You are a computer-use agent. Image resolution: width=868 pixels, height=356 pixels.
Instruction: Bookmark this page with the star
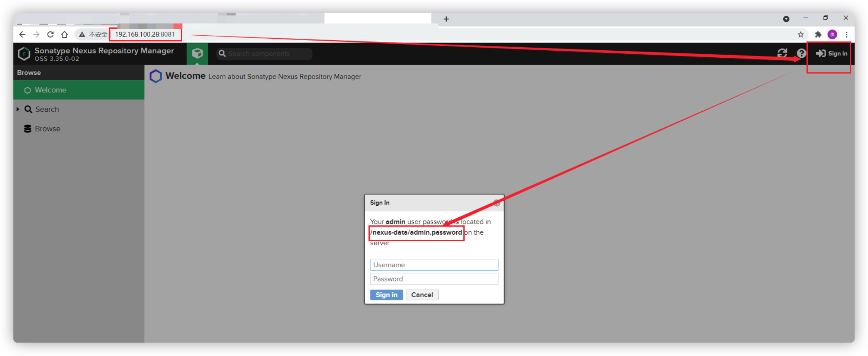[x=801, y=35]
